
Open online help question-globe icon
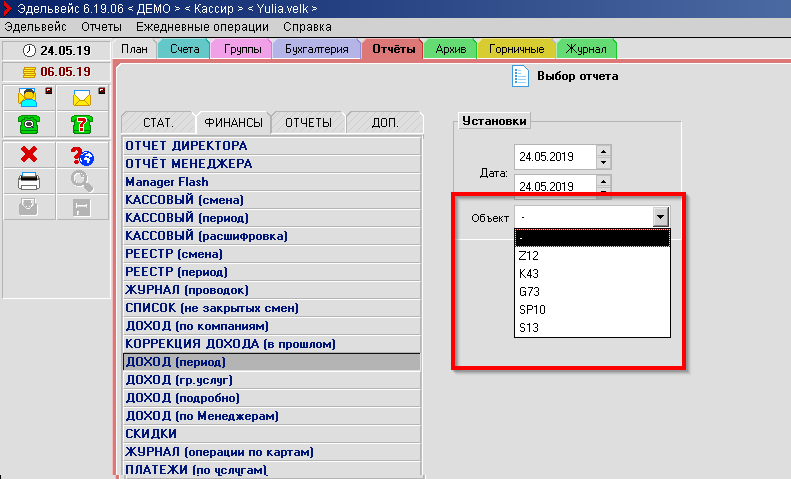coord(82,156)
